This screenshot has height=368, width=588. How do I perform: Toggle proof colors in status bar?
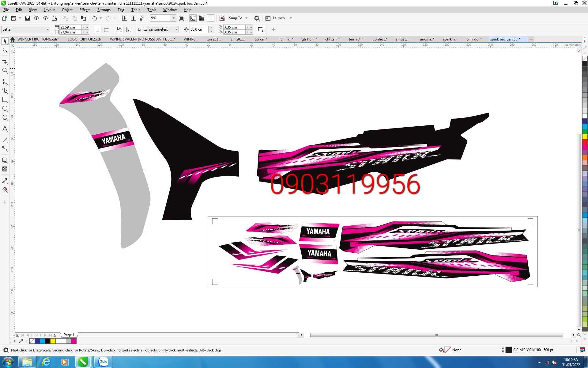click(x=582, y=350)
